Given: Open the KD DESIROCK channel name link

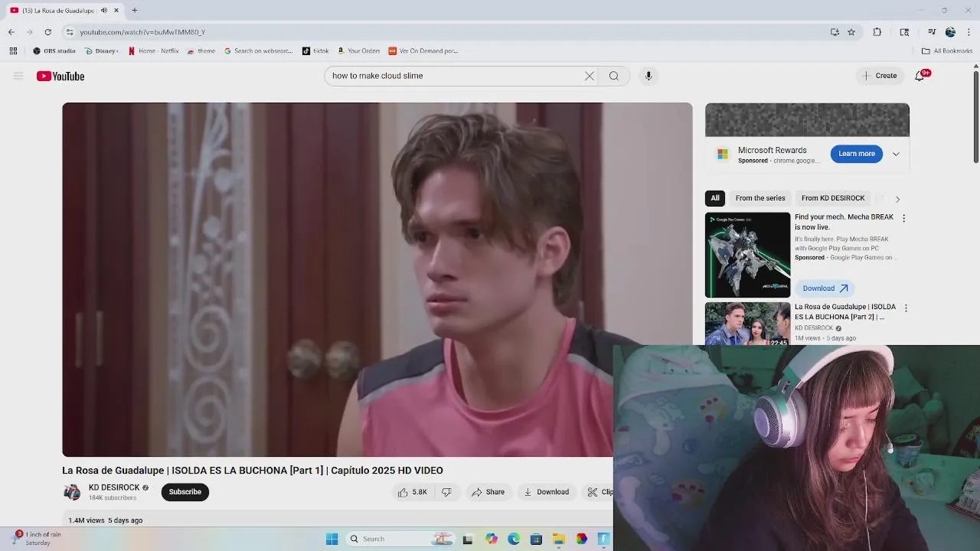Looking at the screenshot, I should 114,487.
